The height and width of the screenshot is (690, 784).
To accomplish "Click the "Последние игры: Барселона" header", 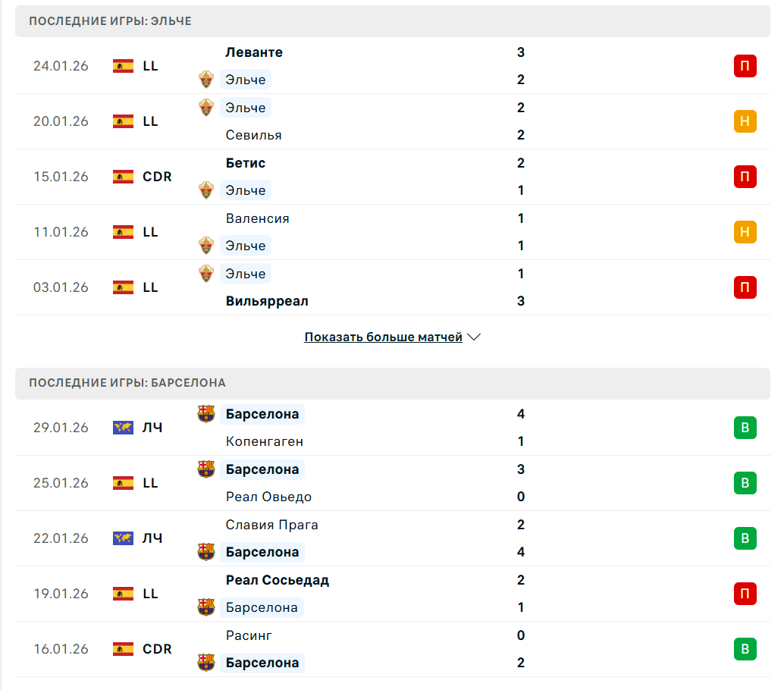I will [127, 383].
